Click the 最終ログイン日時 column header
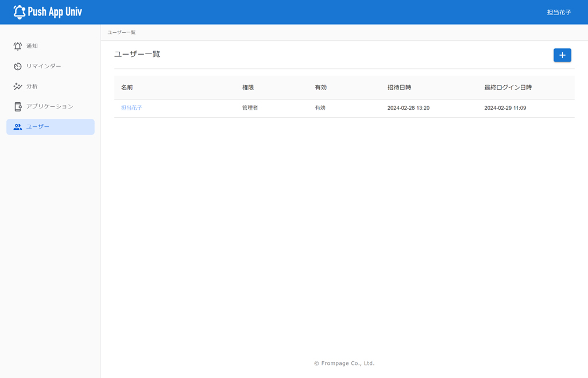The height and width of the screenshot is (378, 588). [x=508, y=87]
